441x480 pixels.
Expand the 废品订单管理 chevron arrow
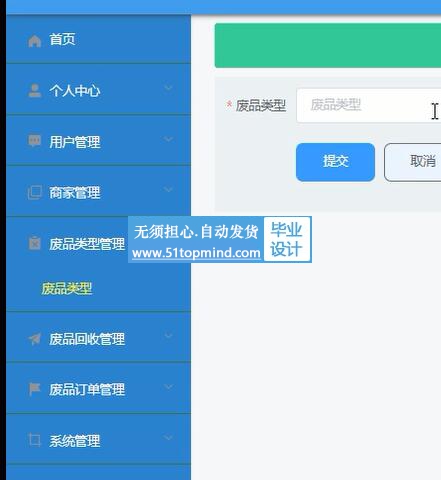click(168, 387)
